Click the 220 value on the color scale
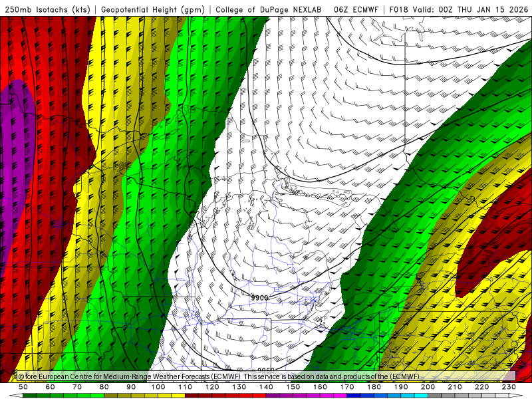The image size is (532, 399). (x=481, y=387)
